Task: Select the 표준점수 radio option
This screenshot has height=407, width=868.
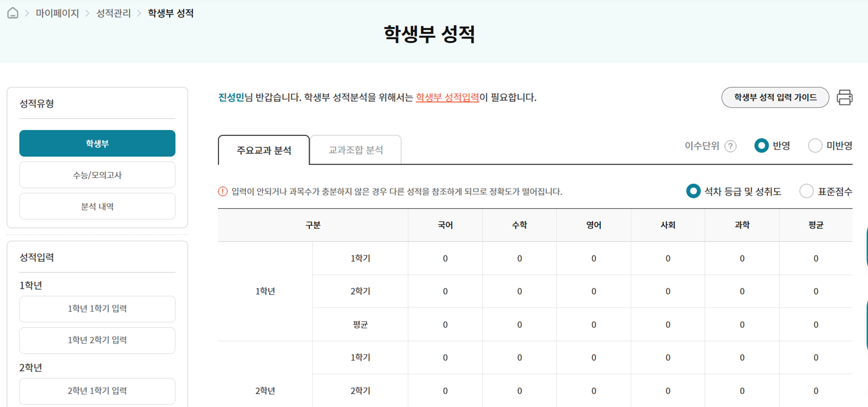Action: (807, 191)
